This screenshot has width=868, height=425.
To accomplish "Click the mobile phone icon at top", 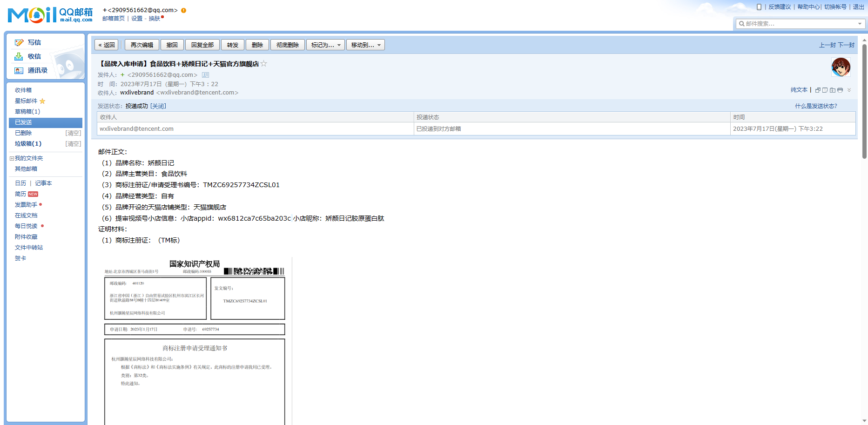I will click(759, 7).
